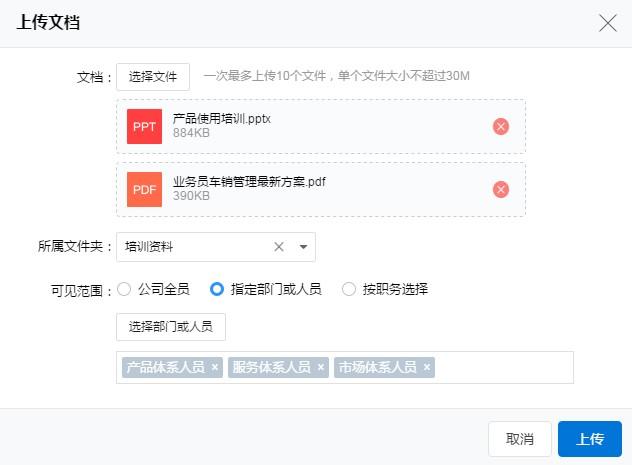Remove 产品使用培训.pptx from upload list
The height and width of the screenshot is (465, 632).
(x=501, y=126)
